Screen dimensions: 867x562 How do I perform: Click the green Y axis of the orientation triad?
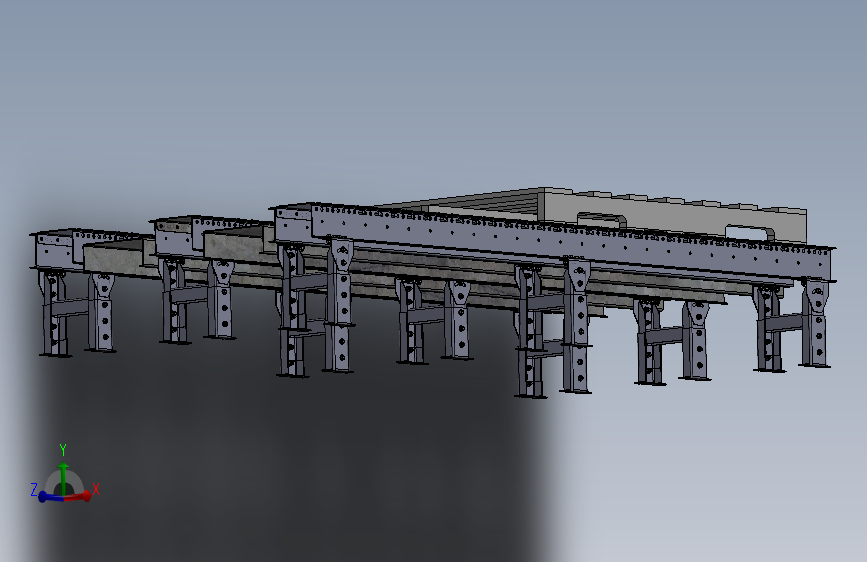pos(63,477)
